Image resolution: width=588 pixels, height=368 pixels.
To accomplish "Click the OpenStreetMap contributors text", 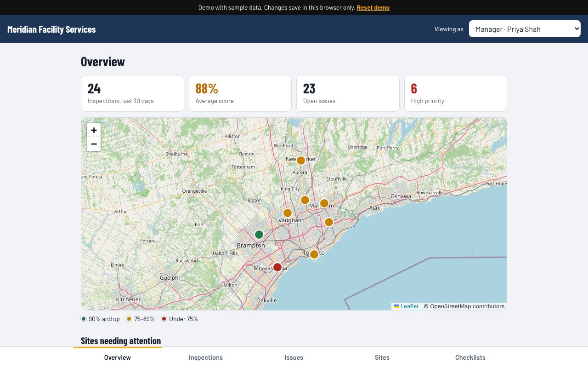I will click(x=464, y=306).
